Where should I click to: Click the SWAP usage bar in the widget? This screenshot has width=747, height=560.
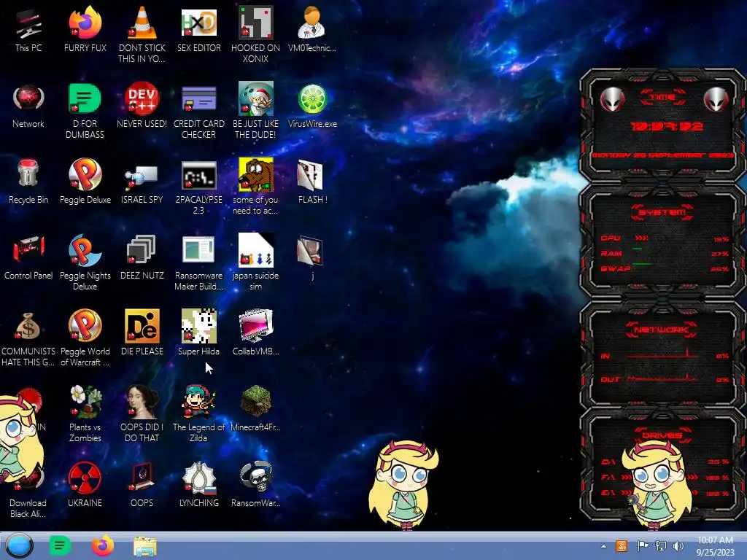tap(665, 268)
